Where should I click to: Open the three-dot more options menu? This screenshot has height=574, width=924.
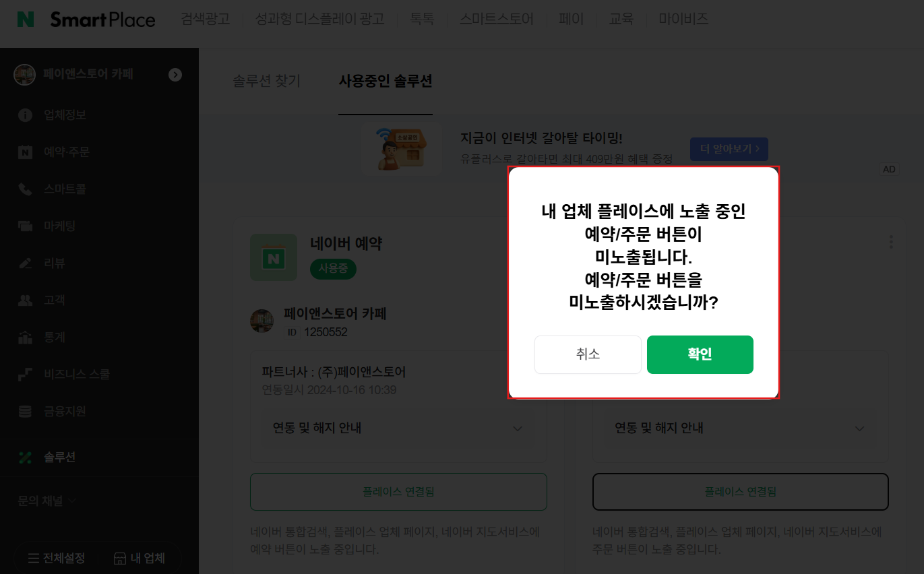click(891, 242)
